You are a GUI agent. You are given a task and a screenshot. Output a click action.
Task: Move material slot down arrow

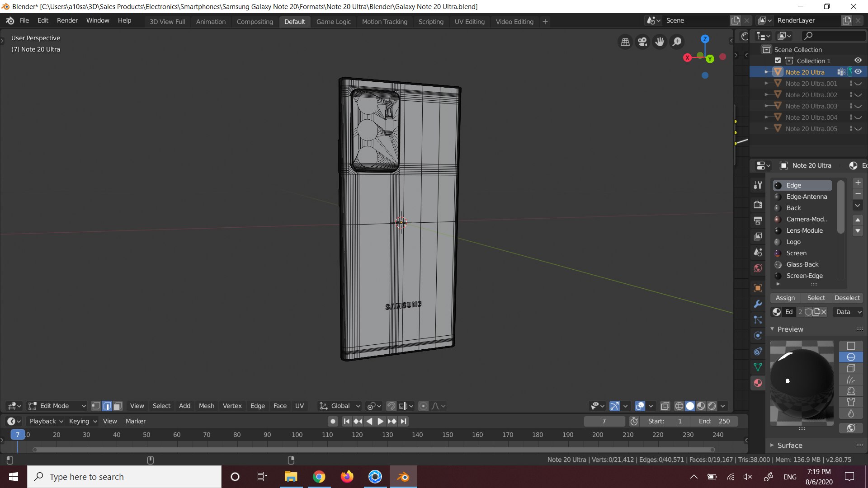pyautogui.click(x=858, y=231)
